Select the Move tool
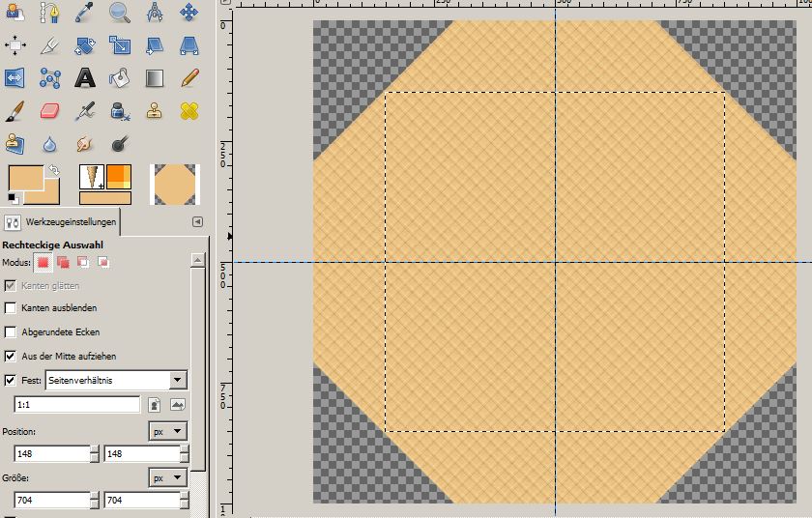The image size is (812, 518). pyautogui.click(x=189, y=12)
